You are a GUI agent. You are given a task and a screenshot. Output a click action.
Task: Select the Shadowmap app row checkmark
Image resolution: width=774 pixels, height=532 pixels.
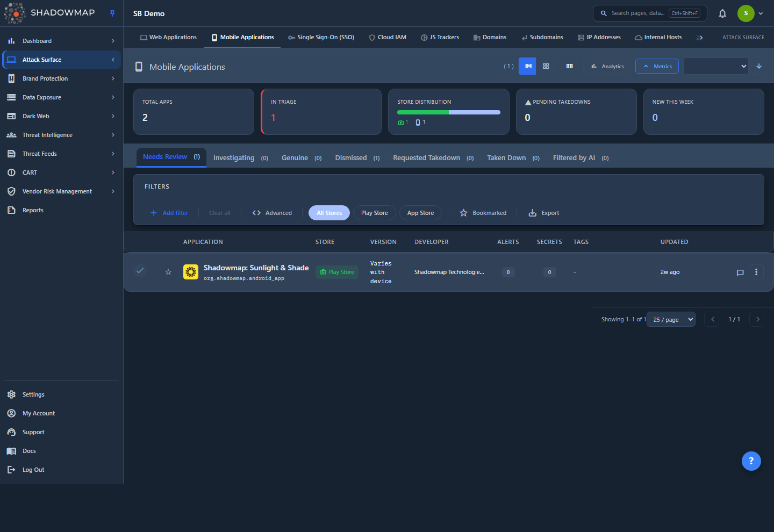(140, 271)
